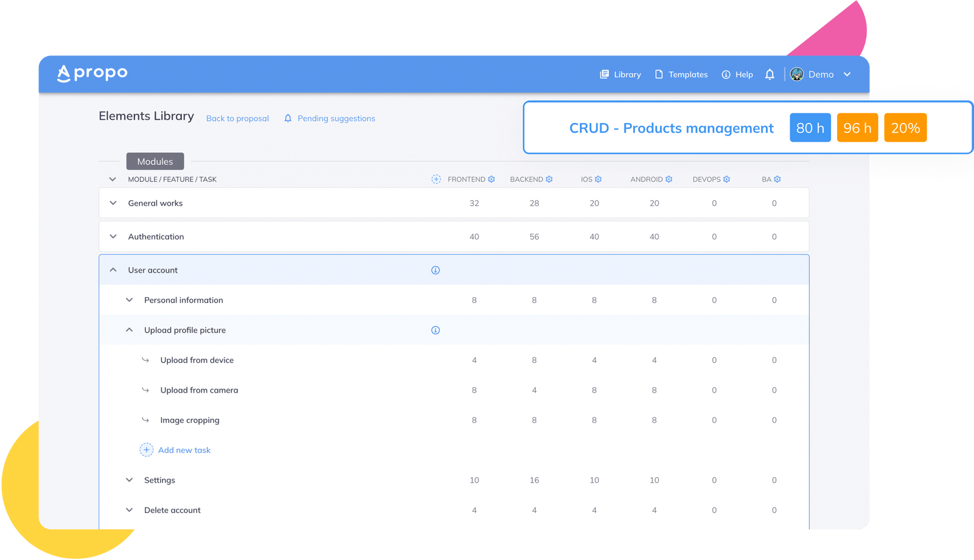Click the Pending suggestions bell icon
Image resolution: width=974 pixels, height=560 pixels.
point(288,118)
